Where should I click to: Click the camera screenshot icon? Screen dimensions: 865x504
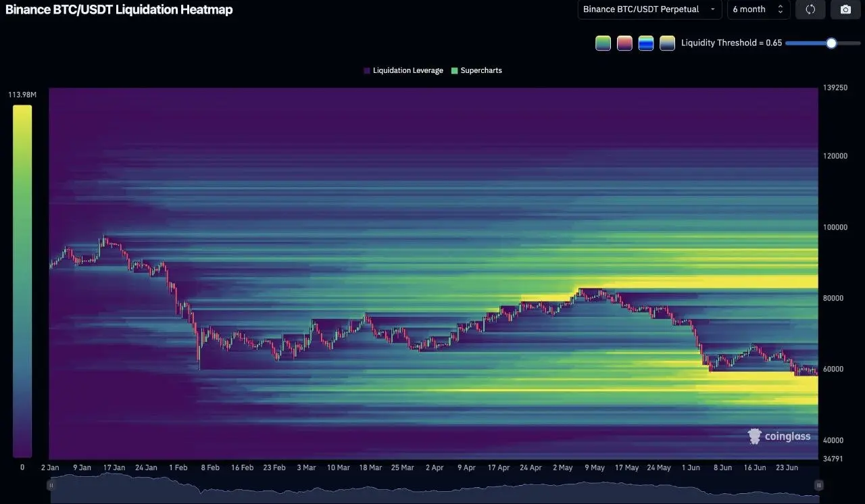[845, 9]
